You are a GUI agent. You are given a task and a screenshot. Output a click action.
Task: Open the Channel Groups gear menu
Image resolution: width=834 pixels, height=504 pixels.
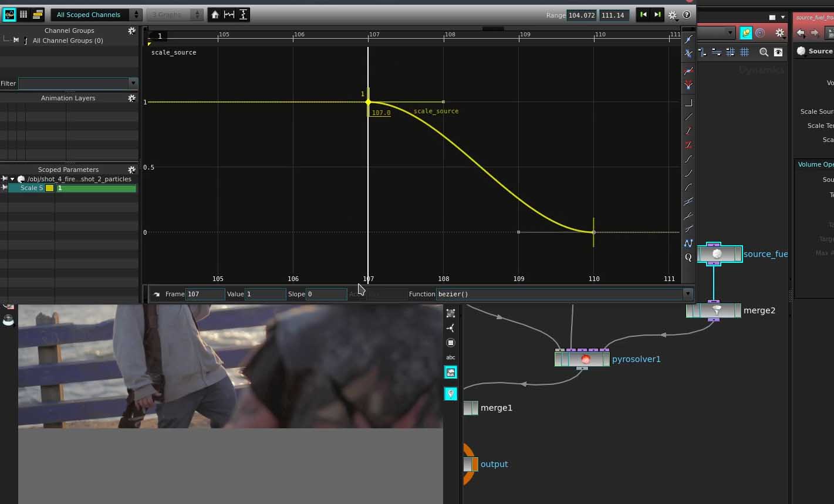[131, 31]
